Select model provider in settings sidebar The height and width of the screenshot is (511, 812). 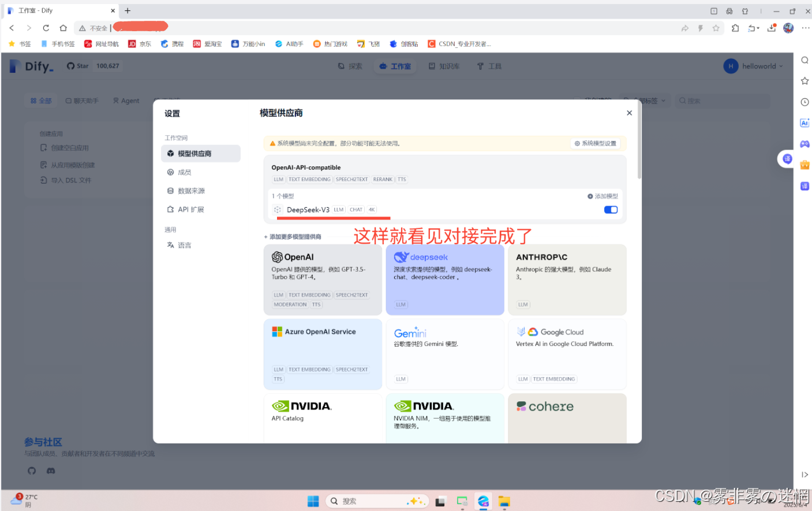201,154
